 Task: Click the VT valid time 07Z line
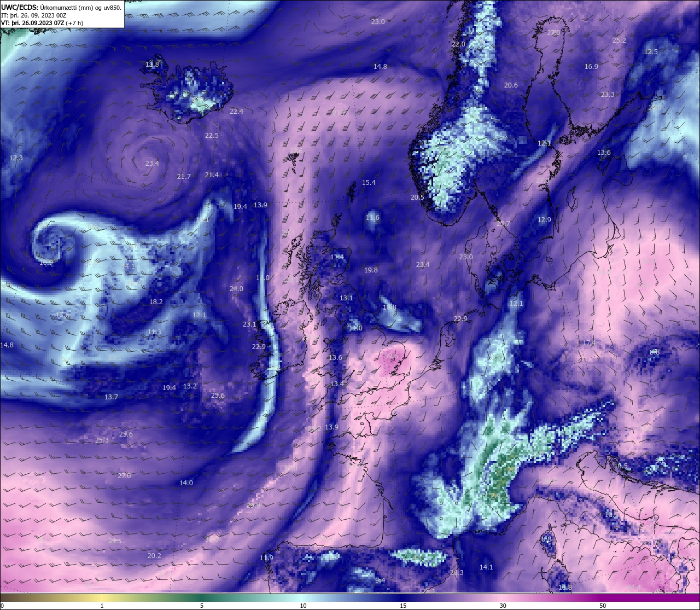pyautogui.click(x=42, y=23)
